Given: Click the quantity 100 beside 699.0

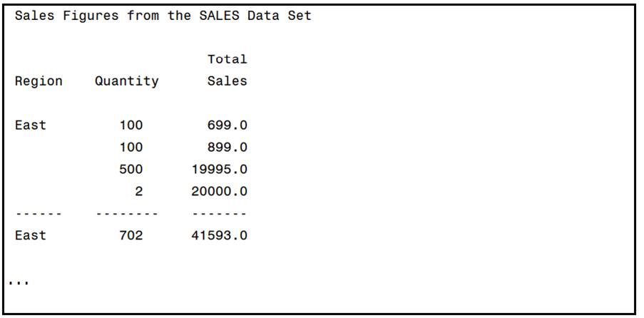Looking at the screenshot, I should pyautogui.click(x=131, y=125).
